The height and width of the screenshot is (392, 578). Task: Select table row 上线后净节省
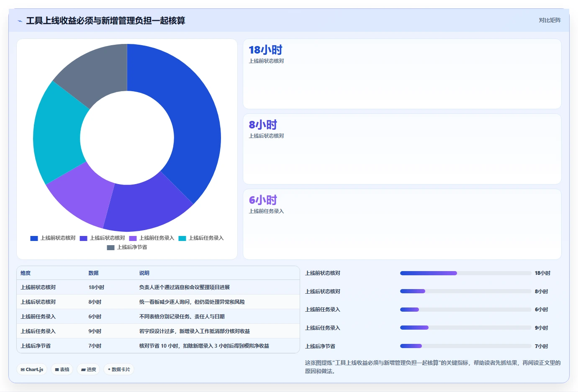(158, 346)
